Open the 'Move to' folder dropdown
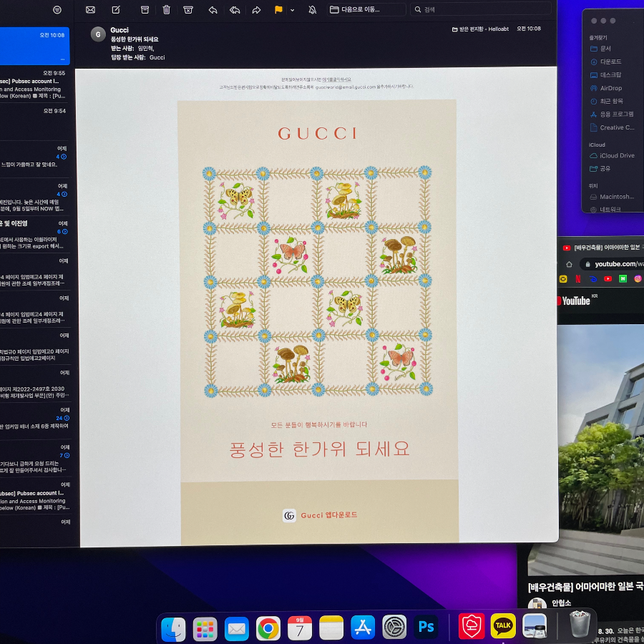644x644 pixels. (366, 9)
